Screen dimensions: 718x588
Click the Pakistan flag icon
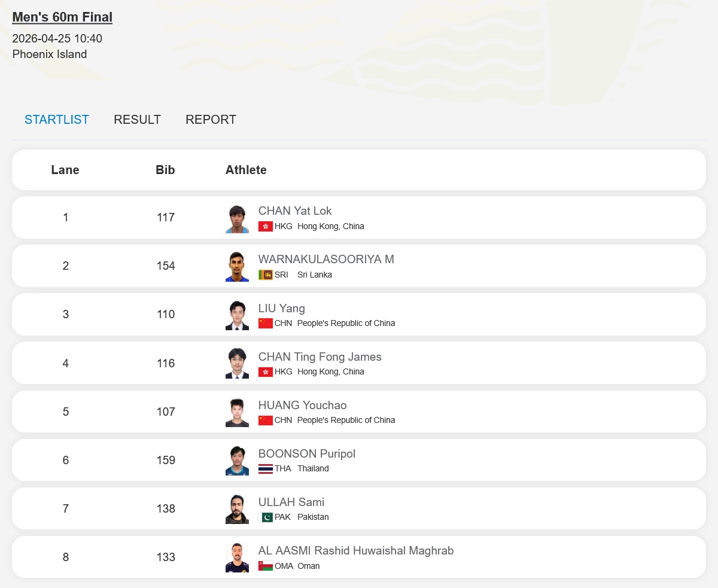(x=266, y=517)
